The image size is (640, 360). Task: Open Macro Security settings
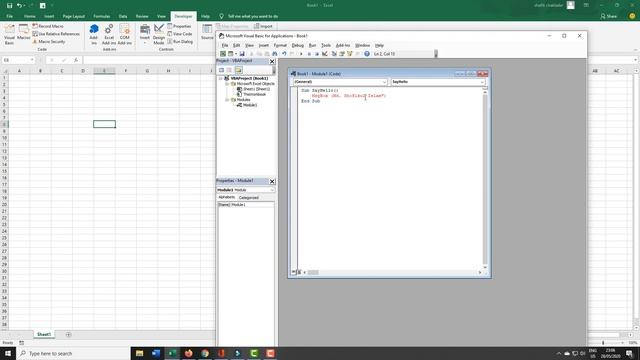click(49, 42)
